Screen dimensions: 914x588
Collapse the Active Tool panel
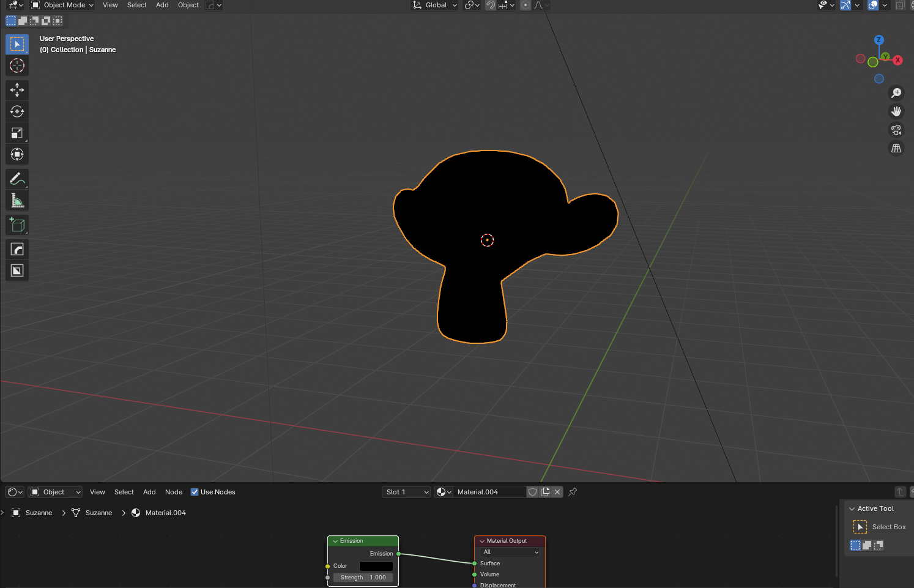[852, 508]
